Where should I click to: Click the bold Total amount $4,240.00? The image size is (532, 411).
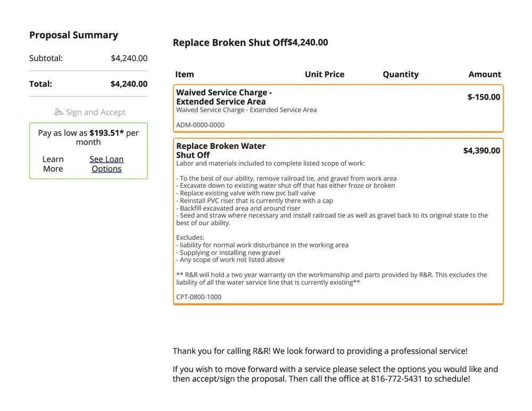click(129, 83)
